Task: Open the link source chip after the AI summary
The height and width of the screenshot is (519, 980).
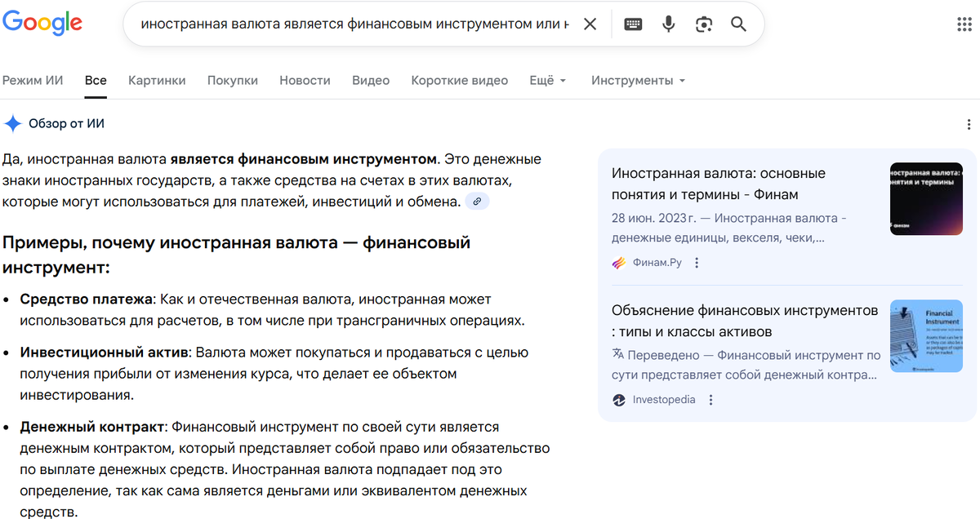Action: 478,200
